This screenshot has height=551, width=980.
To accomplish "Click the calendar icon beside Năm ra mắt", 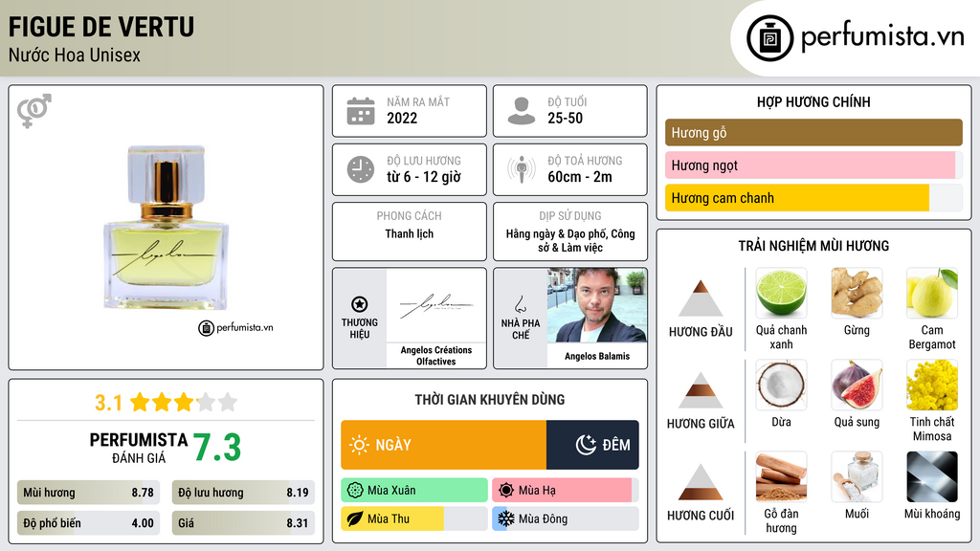I will click(361, 111).
